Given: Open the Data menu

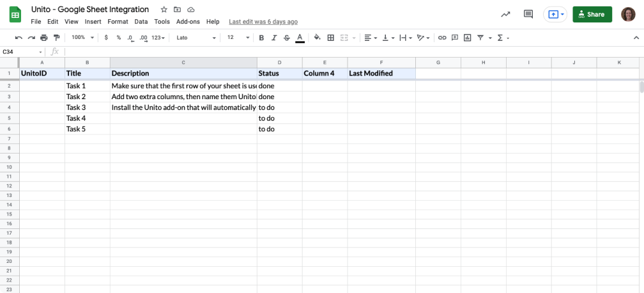Looking at the screenshot, I should coord(141,22).
